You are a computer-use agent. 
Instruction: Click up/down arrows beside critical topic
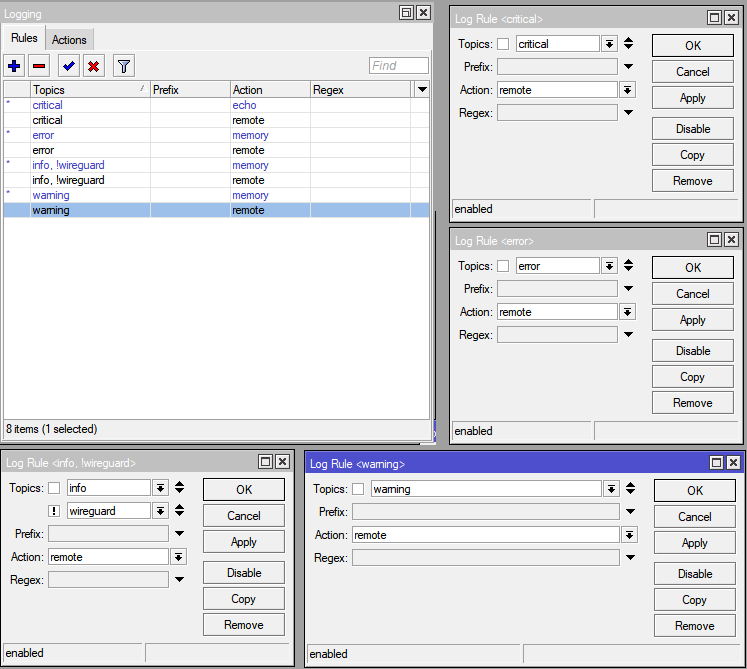click(628, 44)
